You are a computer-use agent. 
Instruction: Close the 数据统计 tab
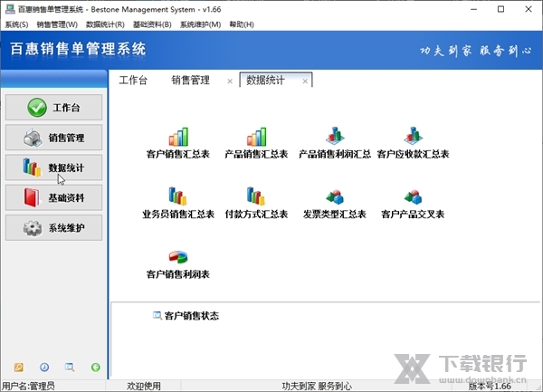coord(305,81)
